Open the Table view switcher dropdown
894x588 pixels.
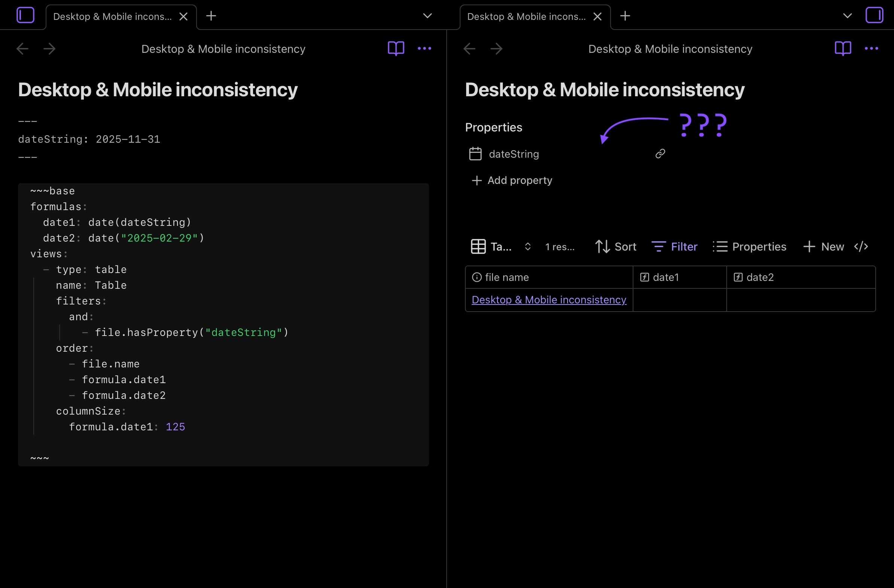click(x=500, y=246)
